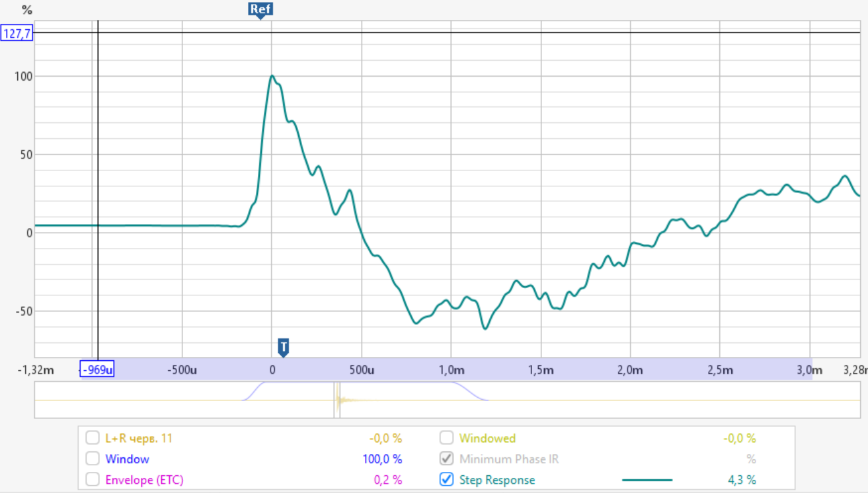Image resolution: width=868 pixels, height=493 pixels.
Task: Click the impulse spike in the overview strip
Action: [338, 399]
